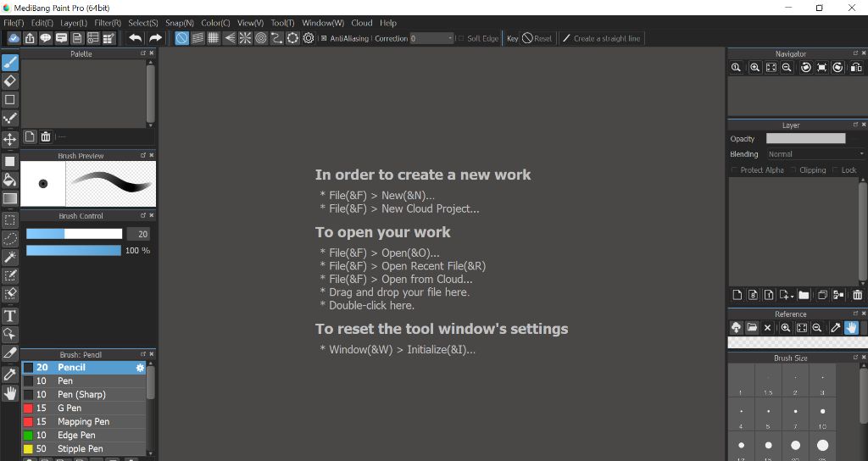This screenshot has width=868, height=461.
Task: Open the File menu
Action: [x=14, y=23]
